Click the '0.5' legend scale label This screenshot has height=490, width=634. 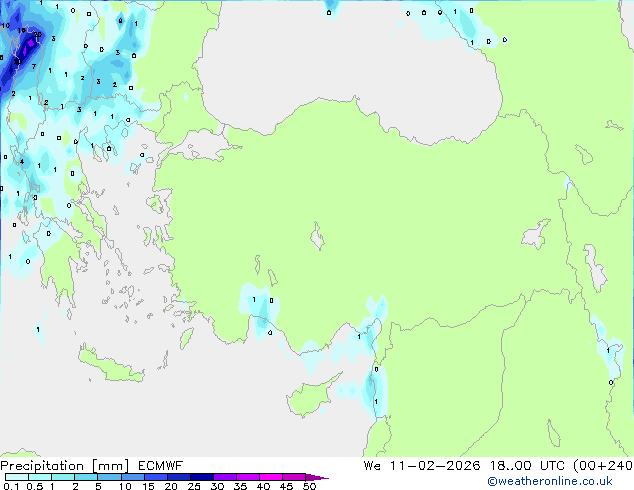[35, 486]
